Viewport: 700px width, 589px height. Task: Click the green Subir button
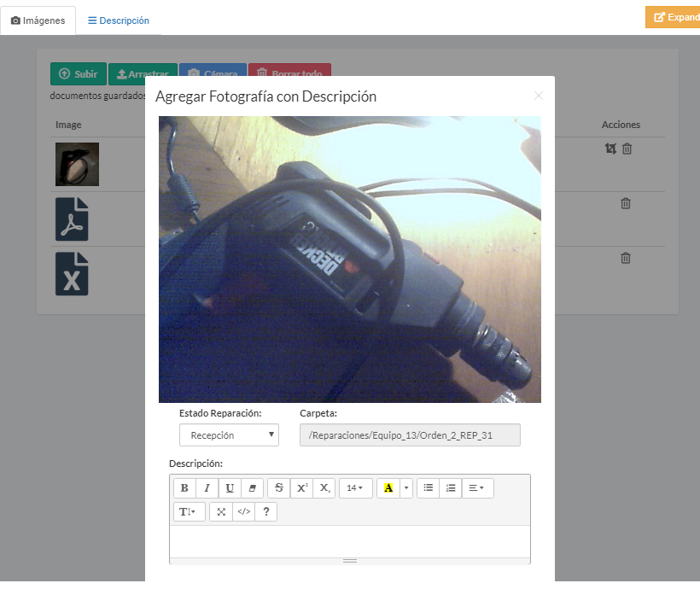click(79, 74)
